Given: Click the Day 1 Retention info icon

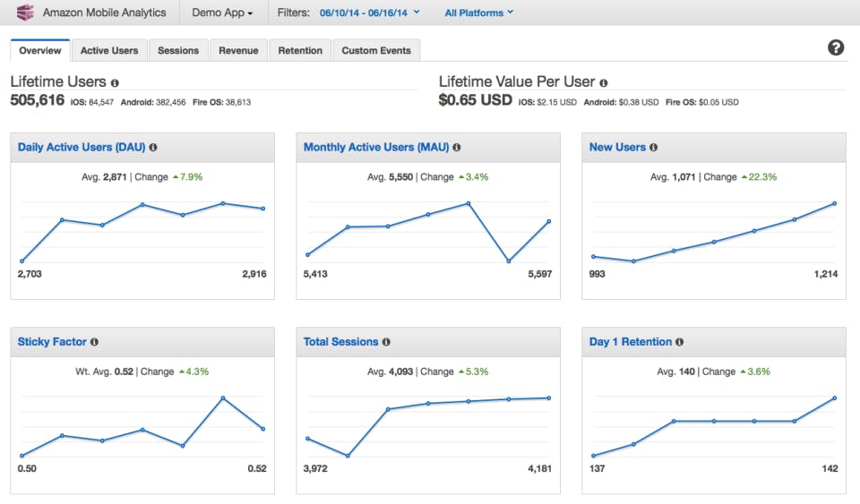Looking at the screenshot, I should (680, 342).
